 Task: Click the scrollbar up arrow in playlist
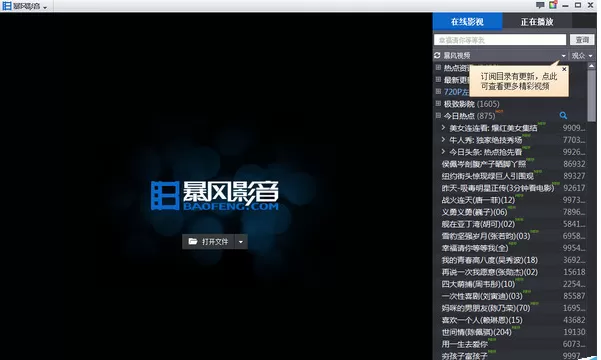click(x=591, y=66)
